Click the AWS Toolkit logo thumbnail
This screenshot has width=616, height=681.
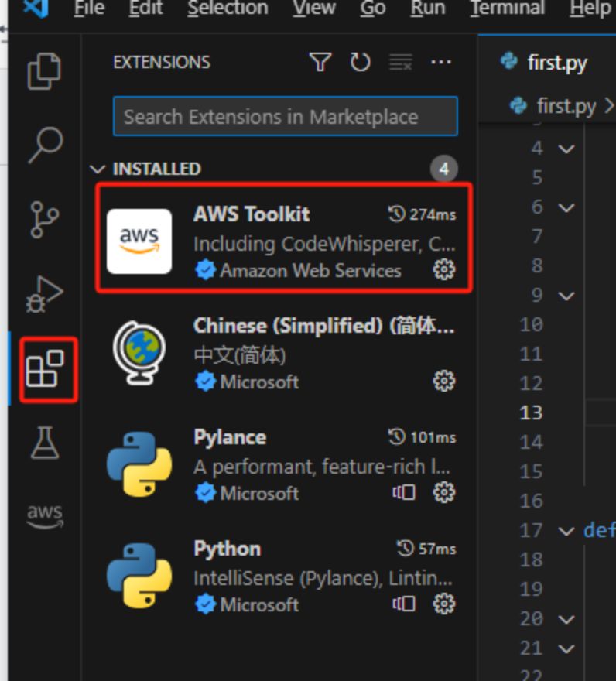click(139, 241)
